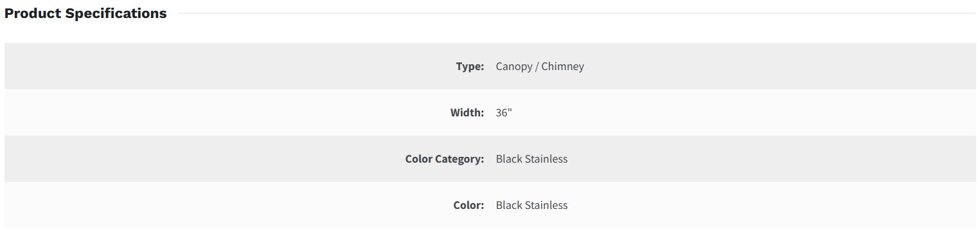Click the 36" width value

[504, 113]
